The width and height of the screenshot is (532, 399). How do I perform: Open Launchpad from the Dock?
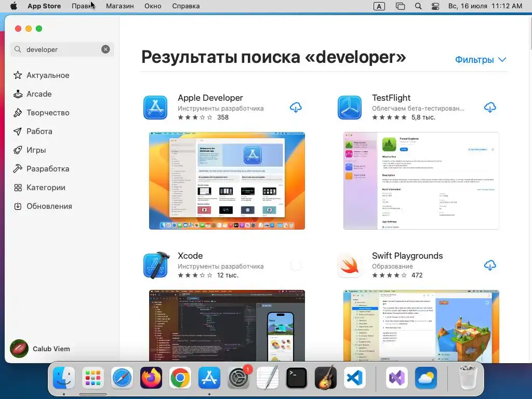[92, 378]
